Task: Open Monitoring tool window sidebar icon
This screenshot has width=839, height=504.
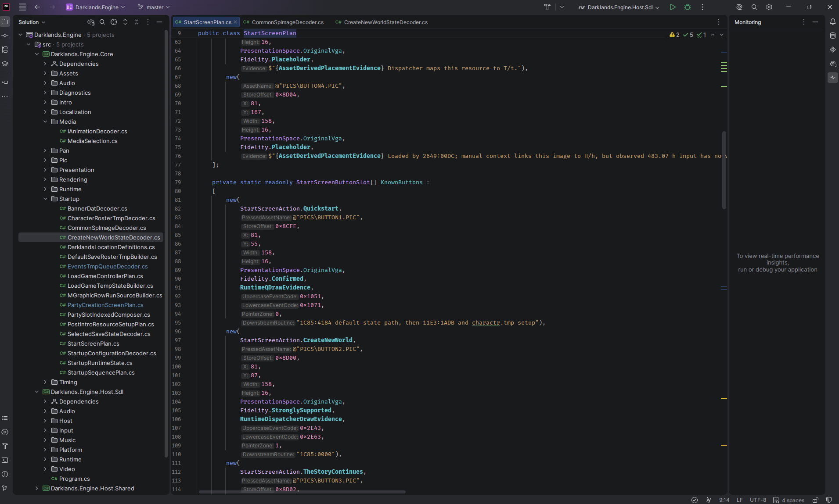Action: tap(833, 78)
